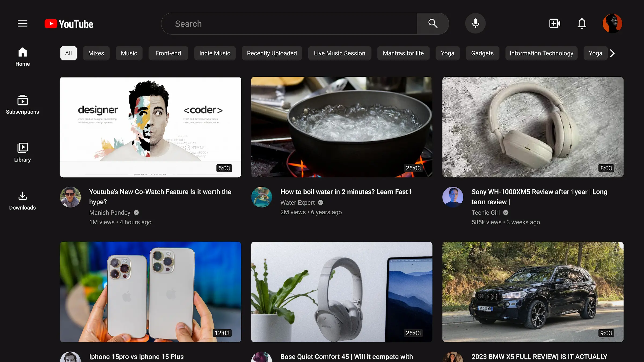The height and width of the screenshot is (362, 644).
Task: Select the Live Music Session chip
Action: tap(340, 53)
